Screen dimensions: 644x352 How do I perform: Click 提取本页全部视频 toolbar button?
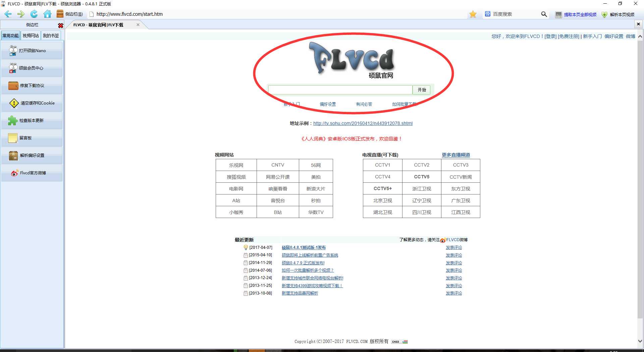(x=576, y=14)
